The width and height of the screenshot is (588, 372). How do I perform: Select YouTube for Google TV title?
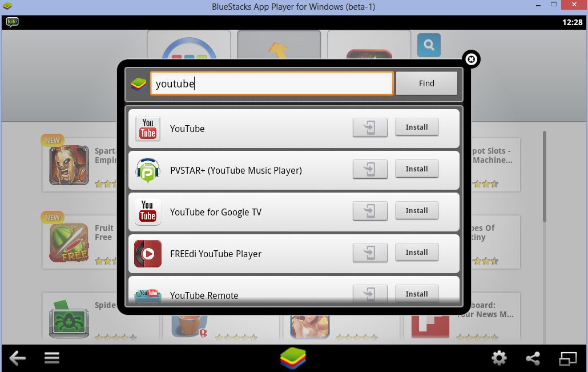[x=216, y=212]
